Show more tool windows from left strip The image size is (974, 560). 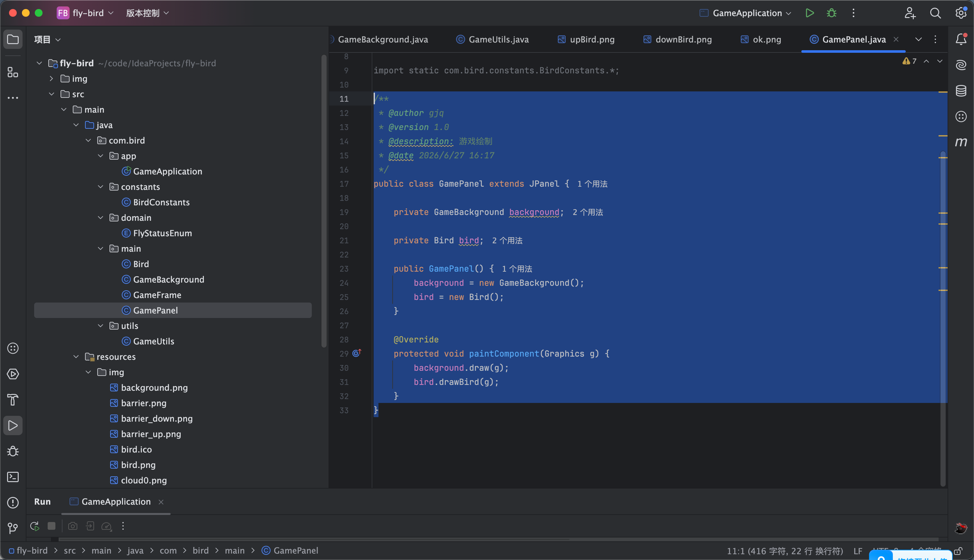click(13, 98)
